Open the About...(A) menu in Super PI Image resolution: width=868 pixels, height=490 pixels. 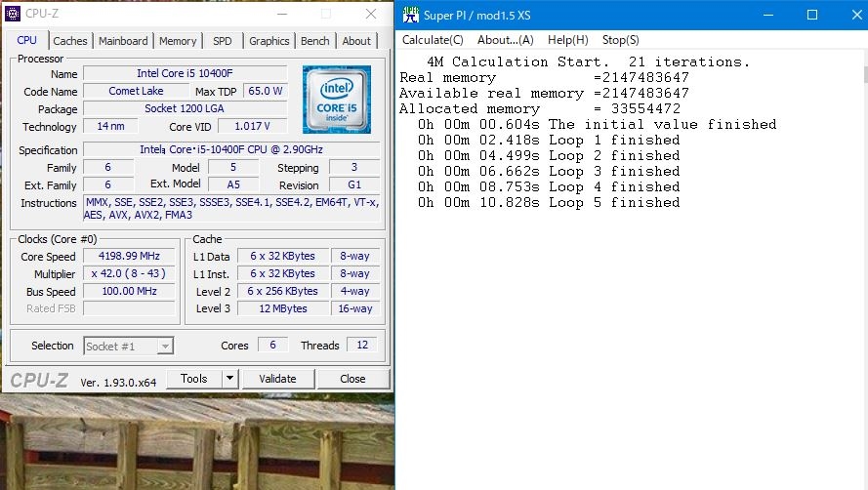pos(506,40)
